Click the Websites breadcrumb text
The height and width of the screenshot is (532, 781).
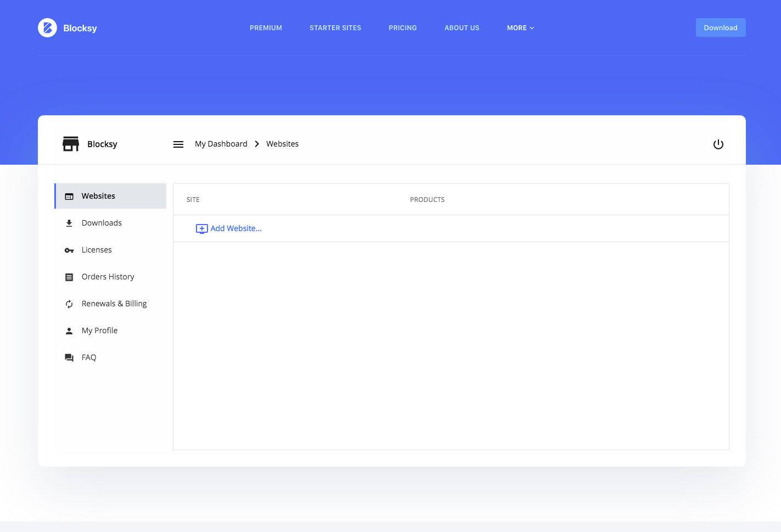click(283, 144)
